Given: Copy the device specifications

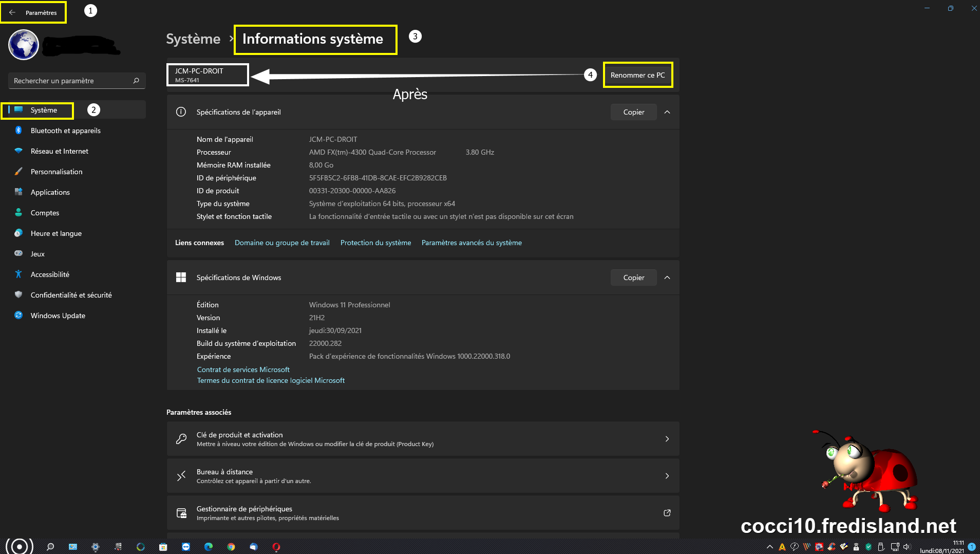Looking at the screenshot, I should tap(633, 112).
